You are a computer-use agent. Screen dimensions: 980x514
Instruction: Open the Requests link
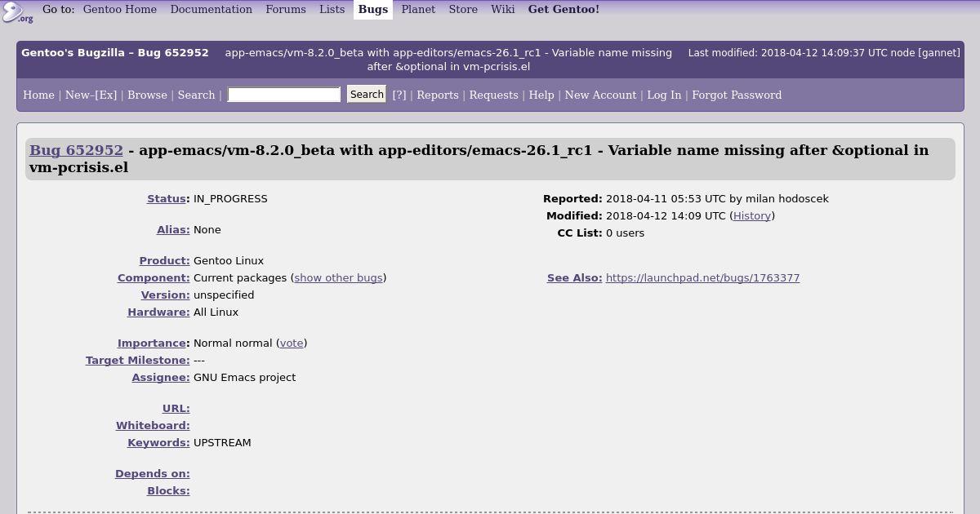coord(493,95)
